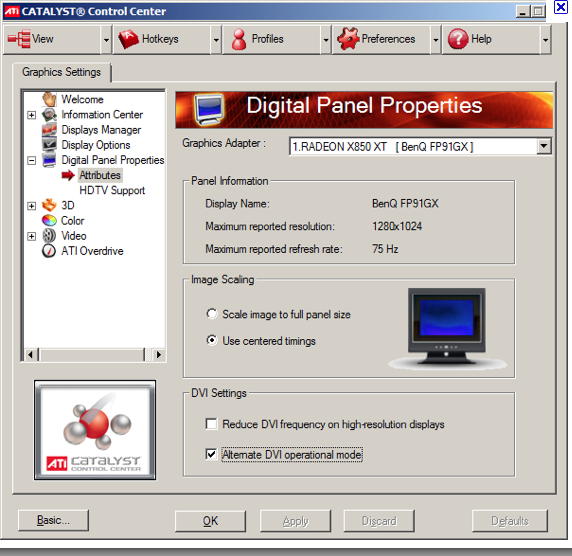Click the red arrow beside Attributes
This screenshot has width=572, height=556.
point(68,175)
